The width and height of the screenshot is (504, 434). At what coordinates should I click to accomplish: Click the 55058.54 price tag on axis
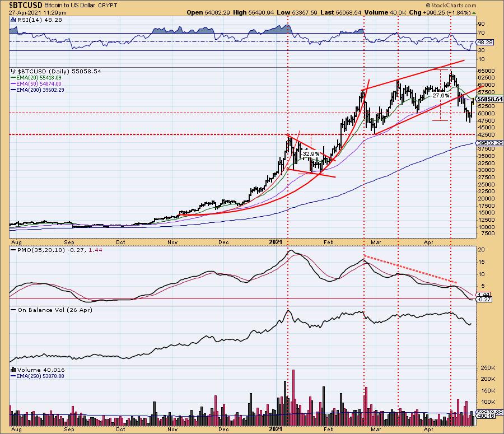coord(490,99)
